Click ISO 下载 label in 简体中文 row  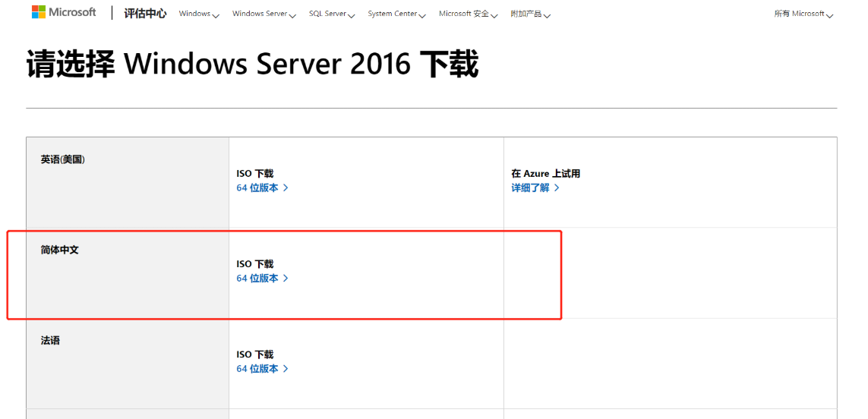(x=255, y=265)
